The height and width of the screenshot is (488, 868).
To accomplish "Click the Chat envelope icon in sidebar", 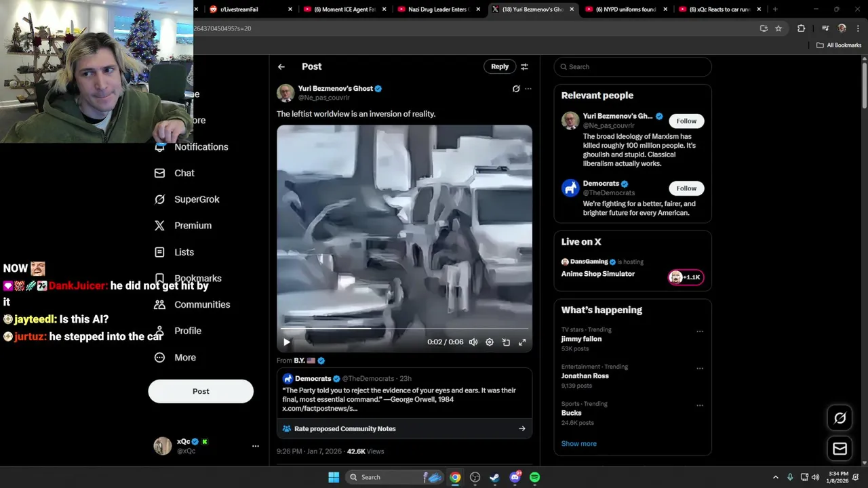I will tap(159, 173).
